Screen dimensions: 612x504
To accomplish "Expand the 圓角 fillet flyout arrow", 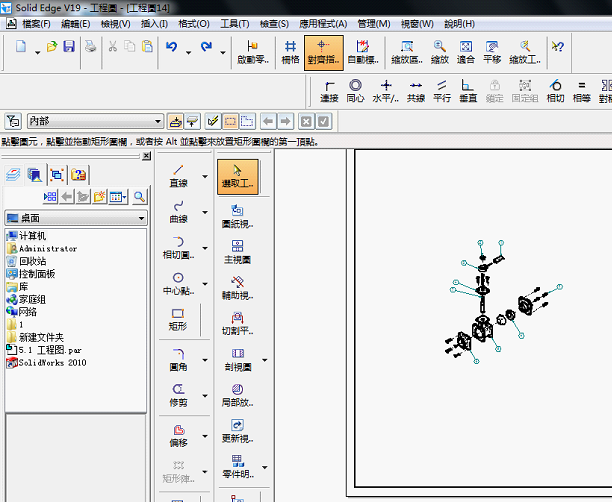I will [x=205, y=360].
